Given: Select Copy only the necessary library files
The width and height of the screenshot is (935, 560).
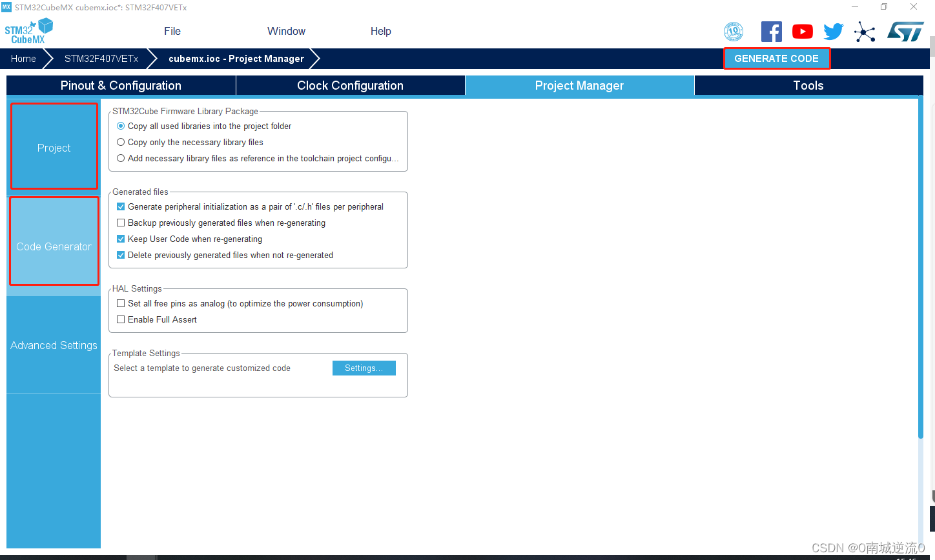Looking at the screenshot, I should click(121, 142).
